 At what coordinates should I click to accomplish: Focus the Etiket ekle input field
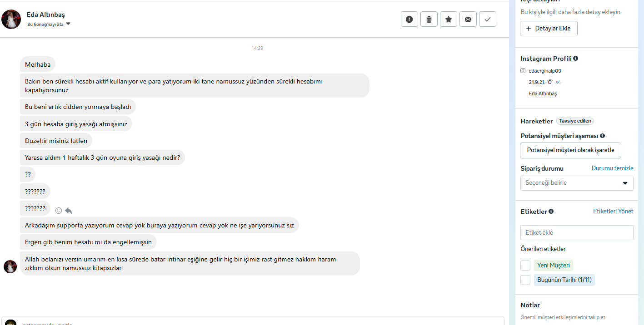pyautogui.click(x=577, y=232)
